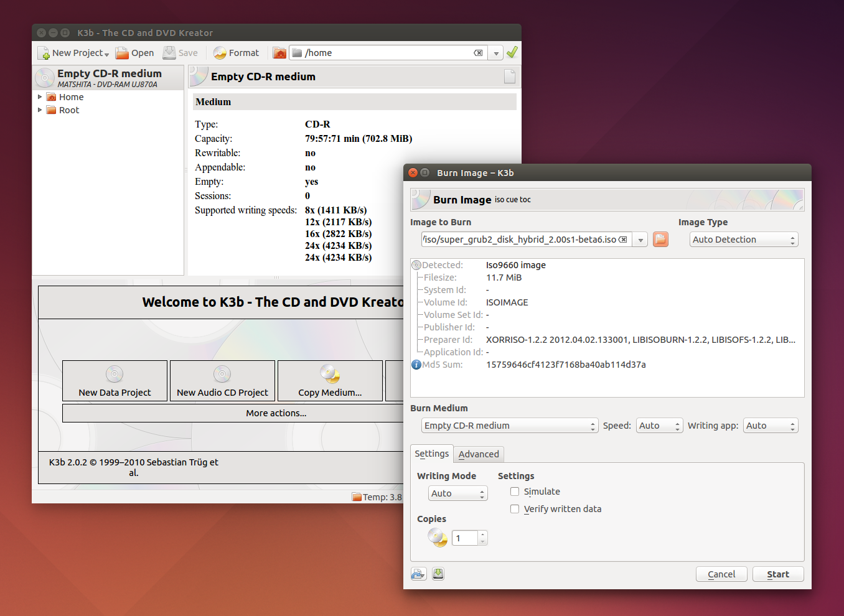Switch to the Advanced tab
The image size is (844, 616).
pyautogui.click(x=479, y=454)
